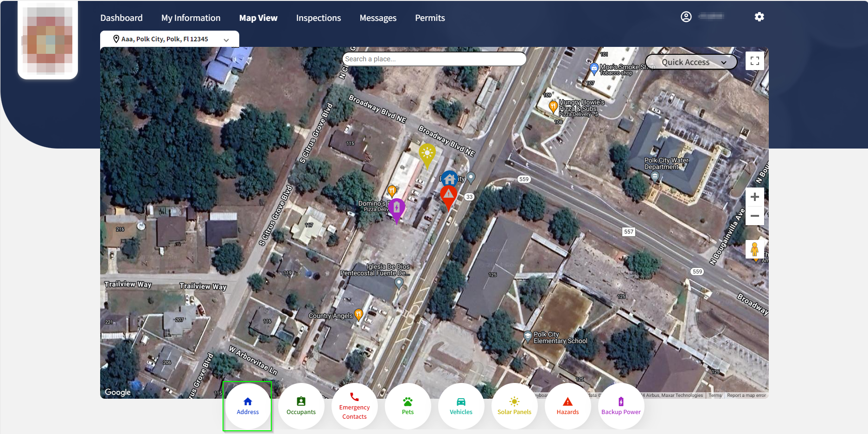Select the Emergency Contacts phone button

click(x=354, y=406)
